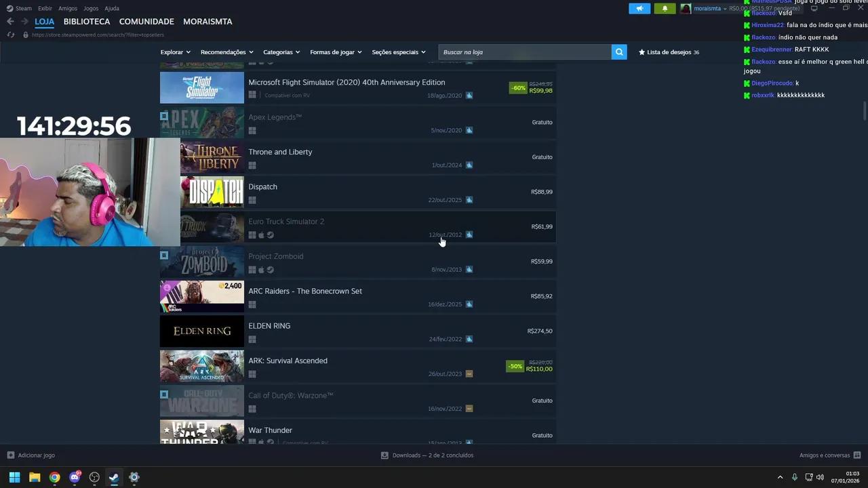Click the page vertical scrollbar
Viewport: 868px width, 488px height.
pos(865,110)
